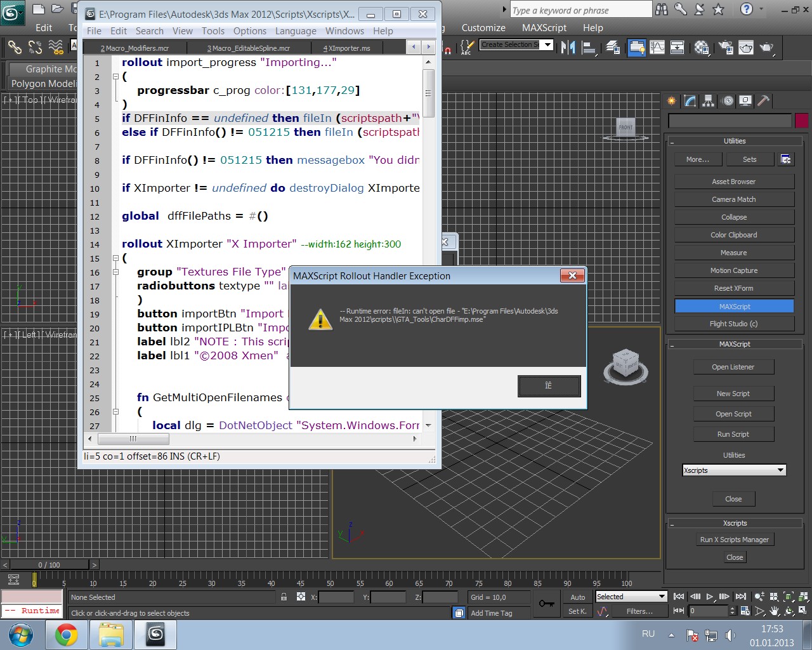The height and width of the screenshot is (650, 812).
Task: Toggle Key Mode next to frame field
Action: [678, 611]
